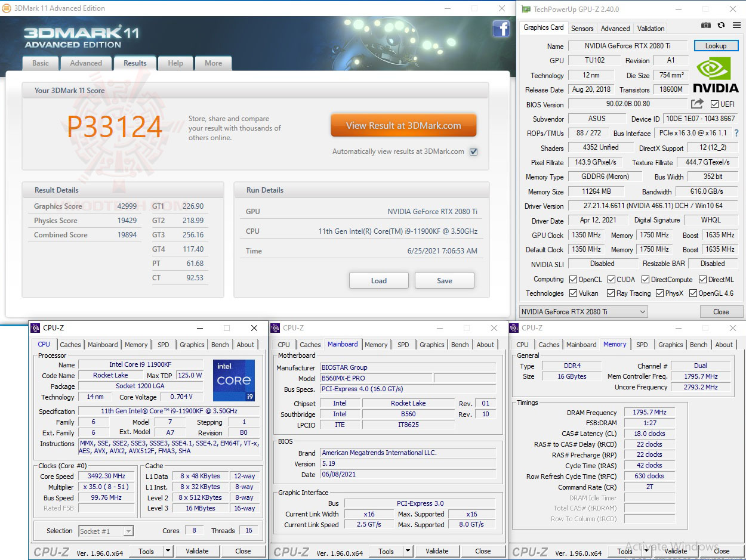
Task: Click Validate in the CPU-Z Mainboard window
Action: click(x=437, y=552)
